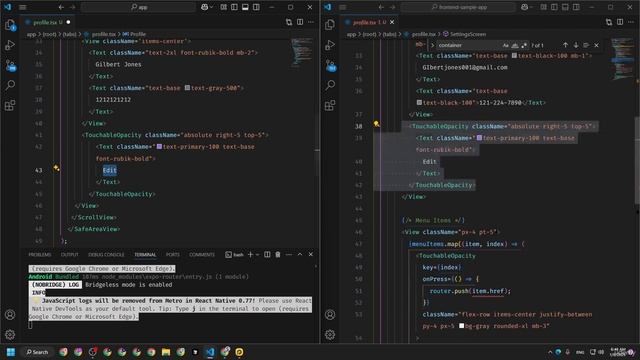Split the terminal panel
The image size is (640, 360).
point(267,254)
